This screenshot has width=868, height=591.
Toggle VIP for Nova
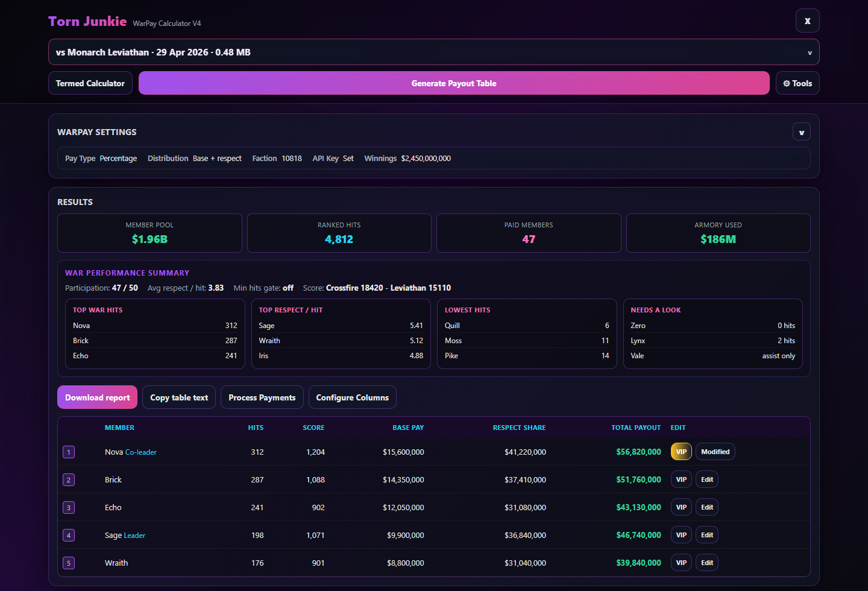click(681, 452)
